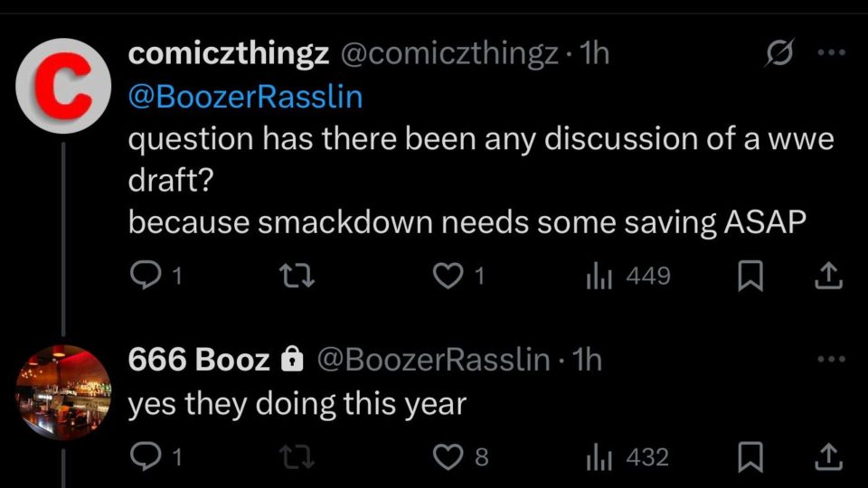868x488 pixels.
Task: Open the @BoozerRasslin mention link
Action: [245, 97]
